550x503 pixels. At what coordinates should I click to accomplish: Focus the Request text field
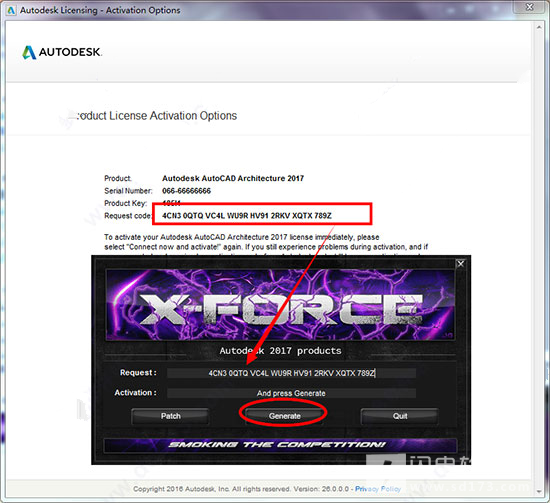point(291,373)
